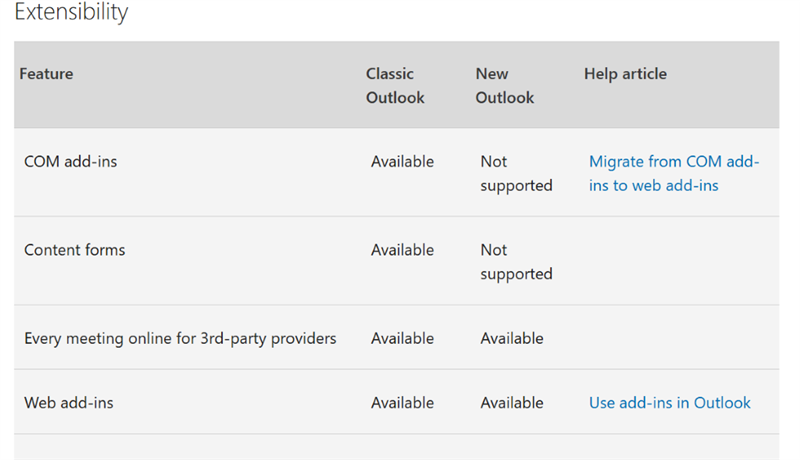Viewport: 800px width, 460px height.
Task: Click New Outlook Available for Web add-ins
Action: pos(512,403)
